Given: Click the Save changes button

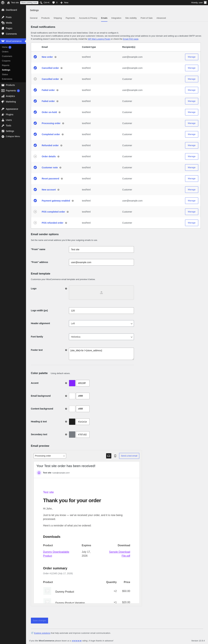Looking at the screenshot, I should [x=39, y=620].
